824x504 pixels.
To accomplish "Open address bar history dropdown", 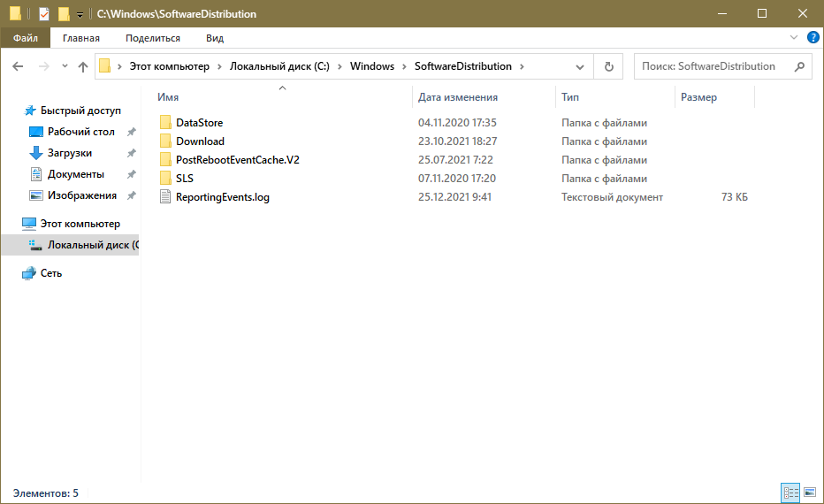I will point(580,66).
